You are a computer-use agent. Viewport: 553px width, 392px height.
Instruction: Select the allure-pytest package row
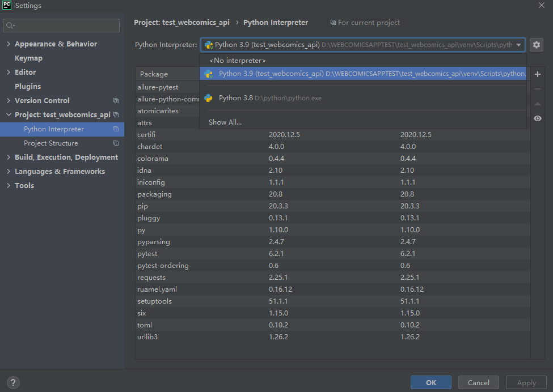click(x=167, y=87)
